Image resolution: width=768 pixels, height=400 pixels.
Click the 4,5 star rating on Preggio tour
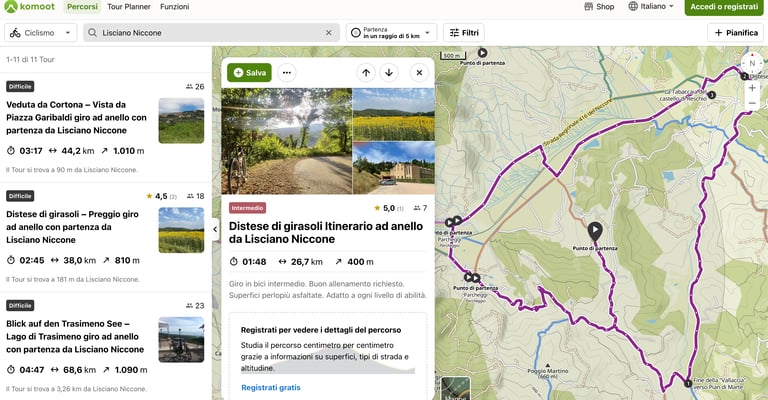click(161, 196)
